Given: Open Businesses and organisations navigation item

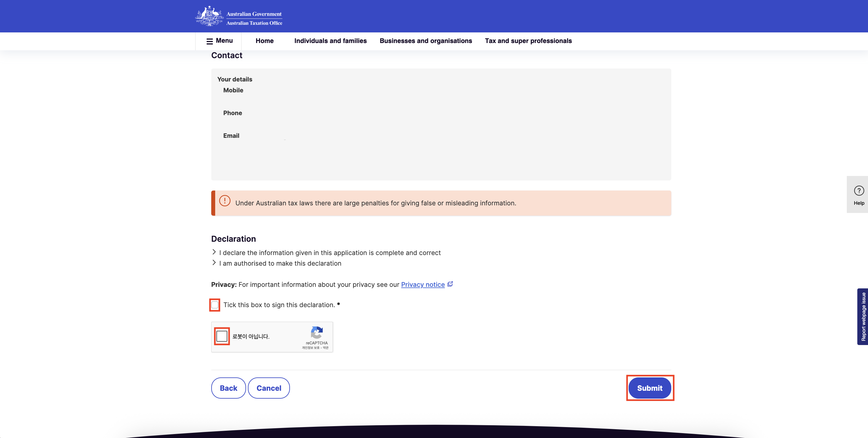Looking at the screenshot, I should [426, 41].
